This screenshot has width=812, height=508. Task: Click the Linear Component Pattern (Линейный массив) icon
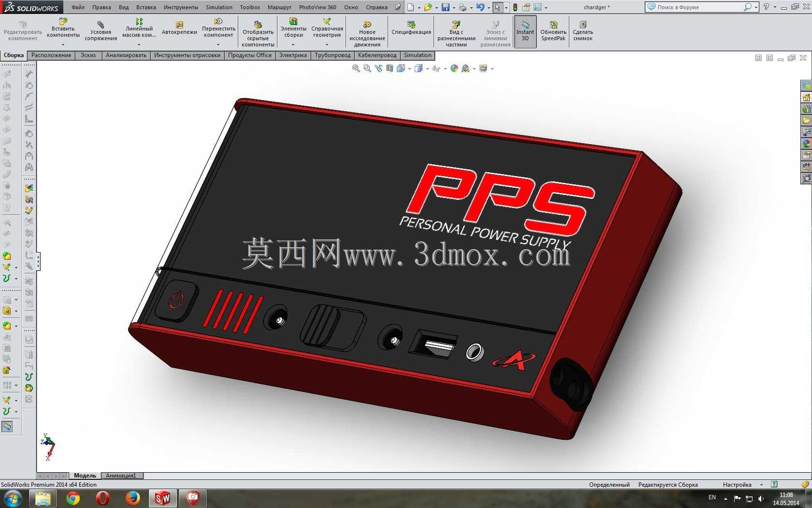tap(139, 22)
